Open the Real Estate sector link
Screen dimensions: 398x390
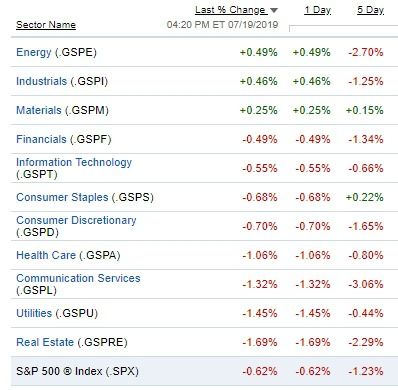coord(45,342)
